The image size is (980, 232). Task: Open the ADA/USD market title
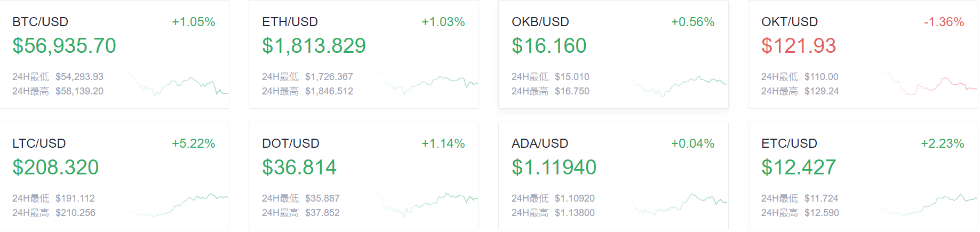point(539,143)
